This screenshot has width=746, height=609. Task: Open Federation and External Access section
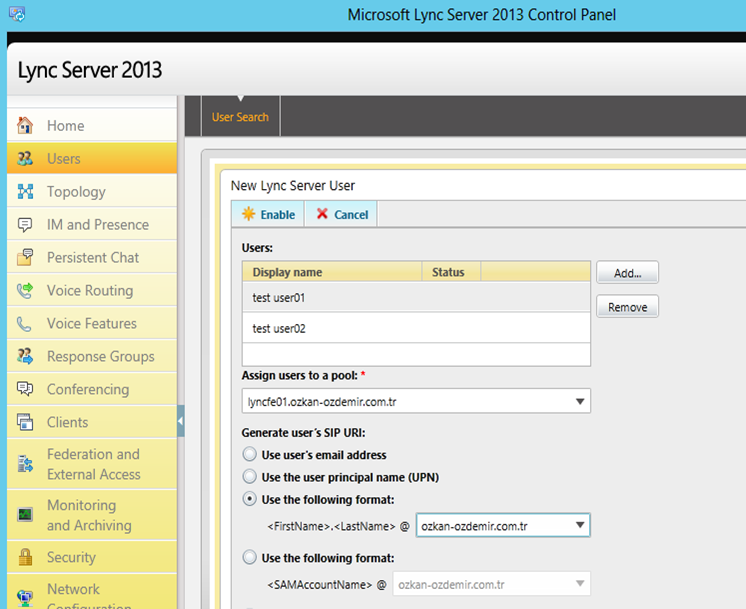click(x=92, y=464)
